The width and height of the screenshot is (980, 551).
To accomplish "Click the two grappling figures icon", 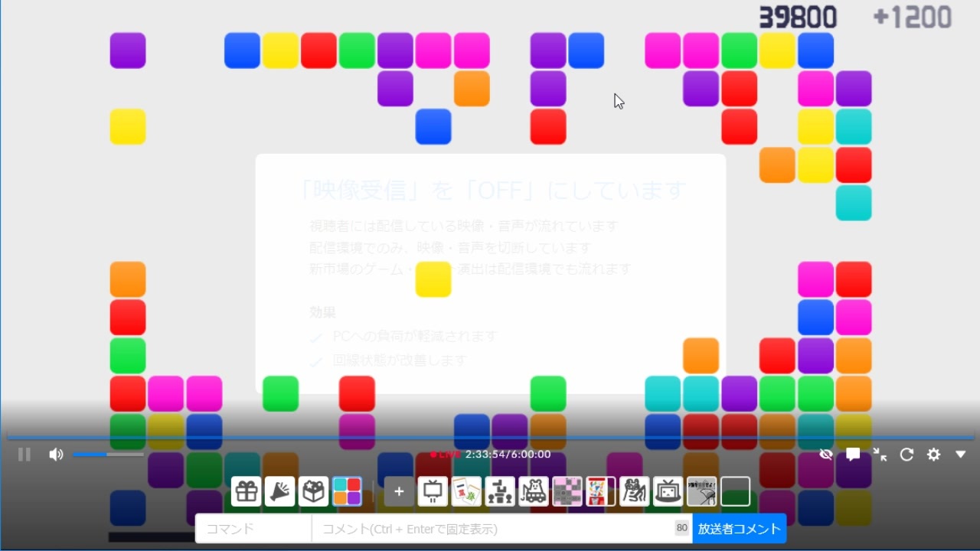I will tap(635, 491).
